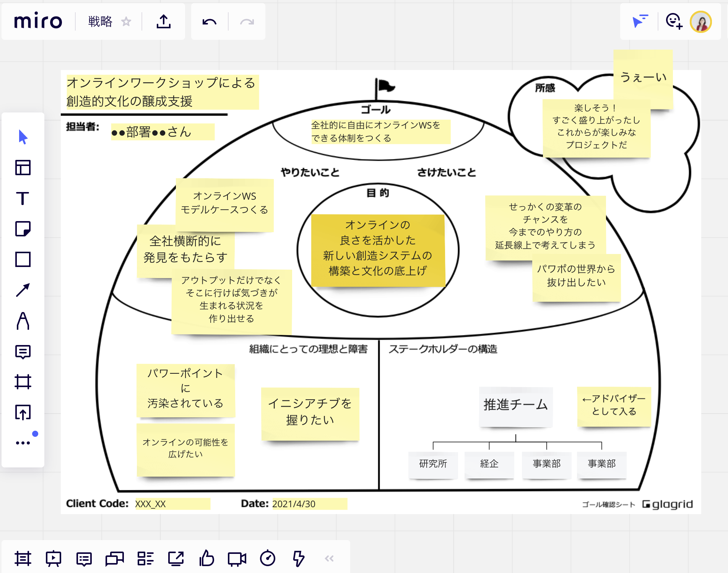Screen dimensions: 728x573
Task: Open the user profile avatar
Action: [x=701, y=22]
